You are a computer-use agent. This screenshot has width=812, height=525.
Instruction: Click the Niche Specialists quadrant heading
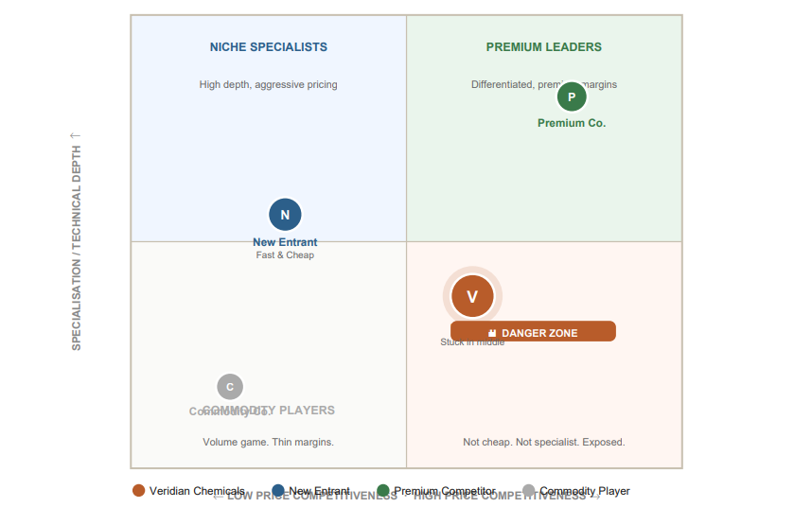[269, 47]
